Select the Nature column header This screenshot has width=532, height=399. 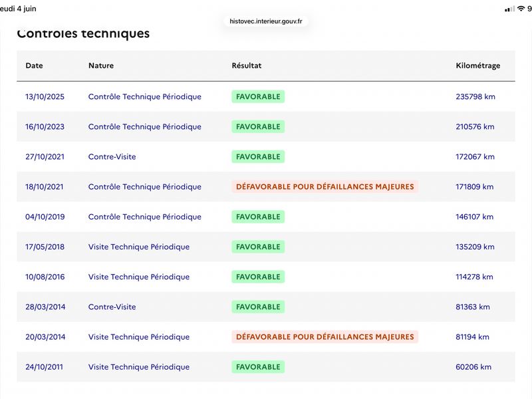(x=101, y=65)
